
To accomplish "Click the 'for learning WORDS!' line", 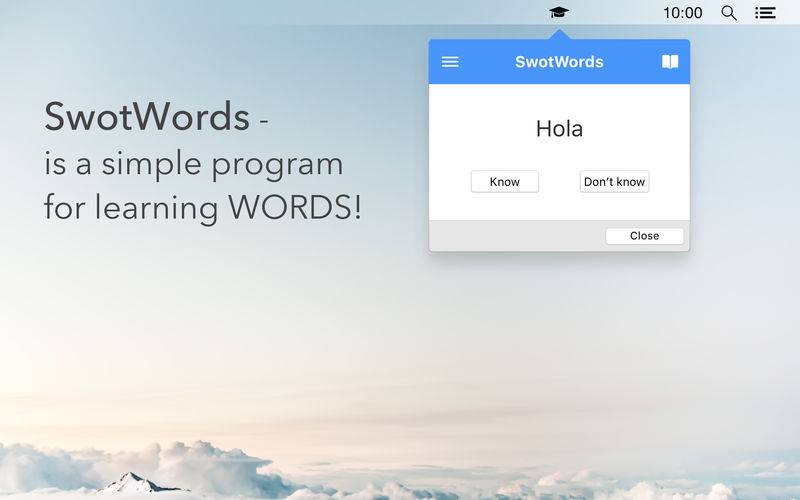I will point(203,208).
